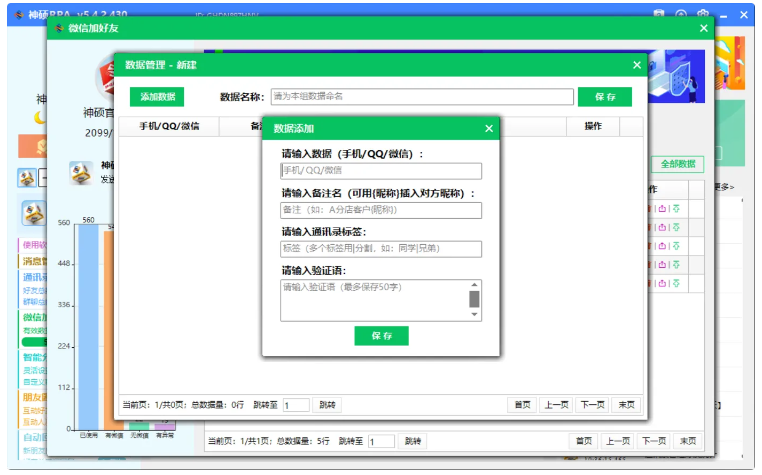Click export icon in second data row
This screenshot has width=762, height=475.
pyautogui.click(x=662, y=227)
